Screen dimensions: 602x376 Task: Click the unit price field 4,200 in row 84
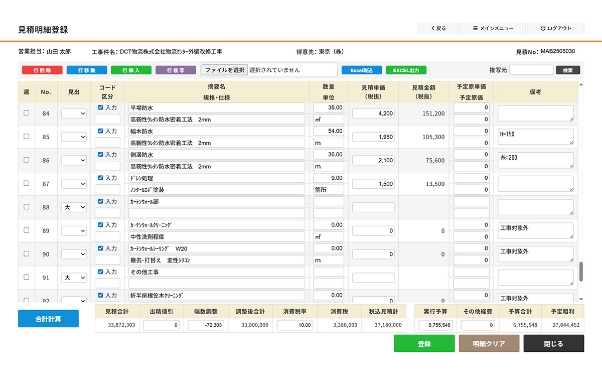[x=373, y=113]
